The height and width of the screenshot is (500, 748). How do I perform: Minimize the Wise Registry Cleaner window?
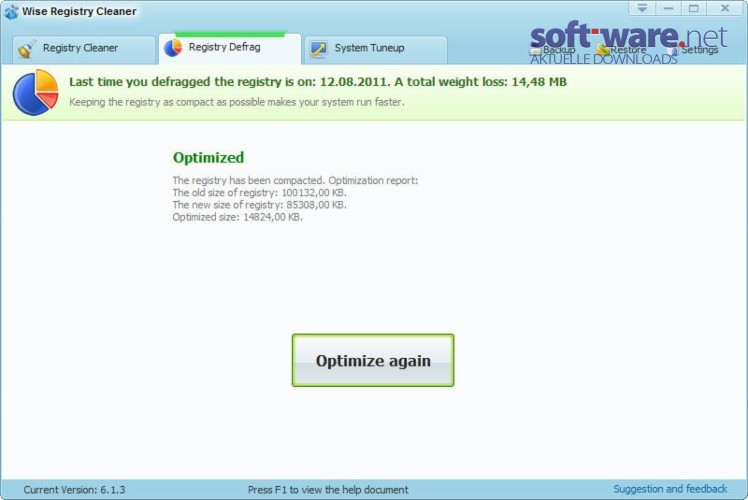[668, 8]
